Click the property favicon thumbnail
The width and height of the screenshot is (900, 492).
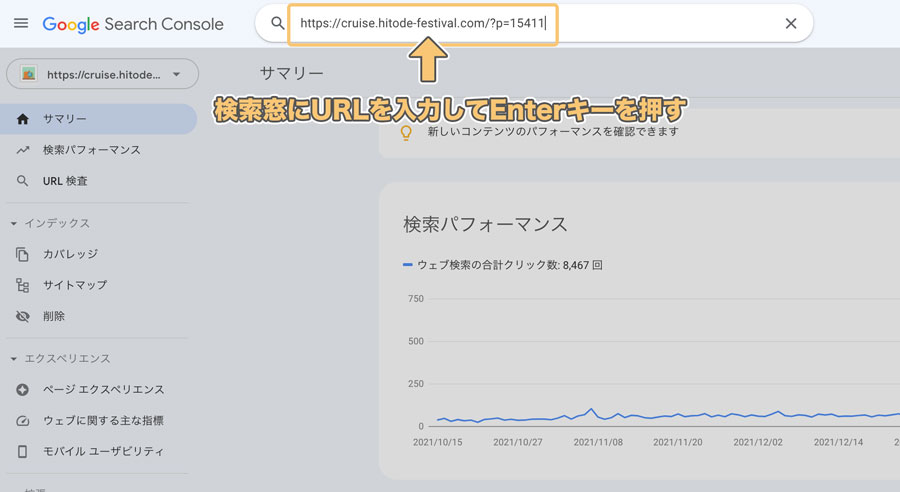coord(29,73)
